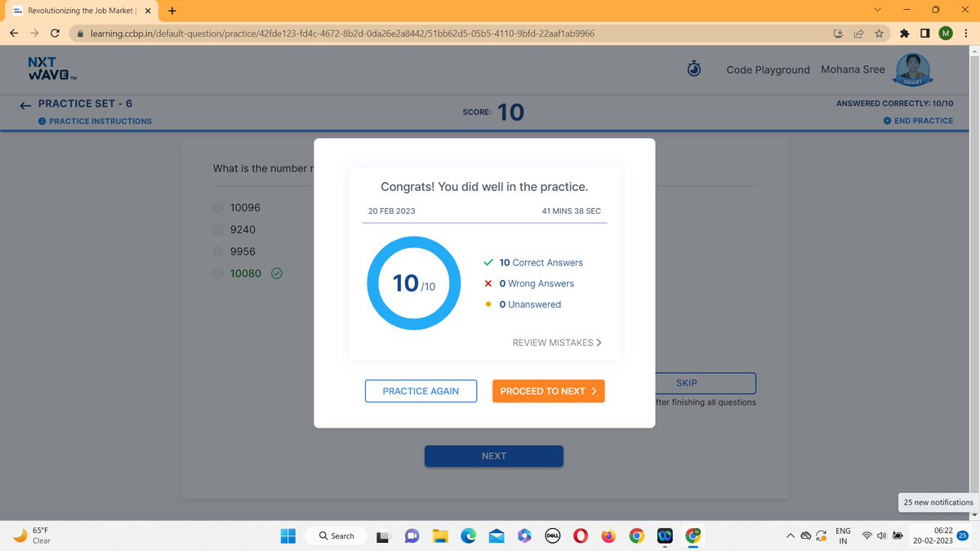Open Dell app from taskbar

click(552, 536)
